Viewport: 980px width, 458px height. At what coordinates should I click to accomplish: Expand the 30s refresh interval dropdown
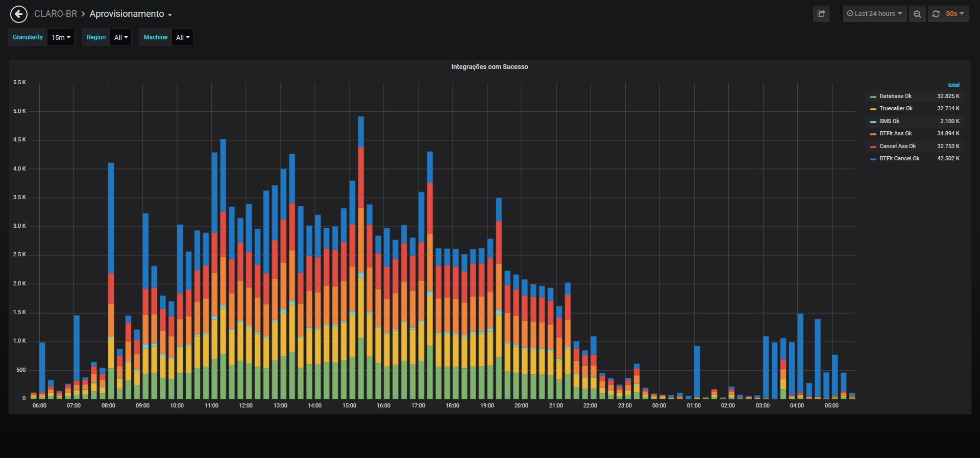[955, 14]
